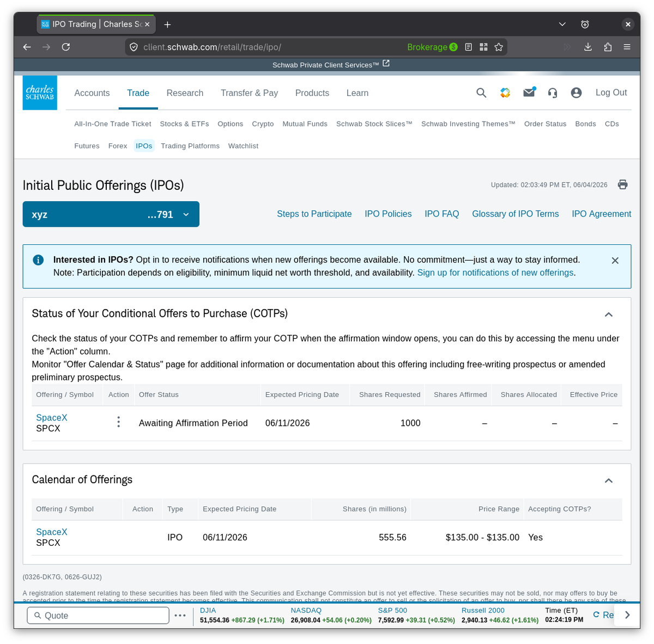Image resolution: width=654 pixels, height=644 pixels.
Task: Open the site search magnifier icon
Action: pos(481,93)
